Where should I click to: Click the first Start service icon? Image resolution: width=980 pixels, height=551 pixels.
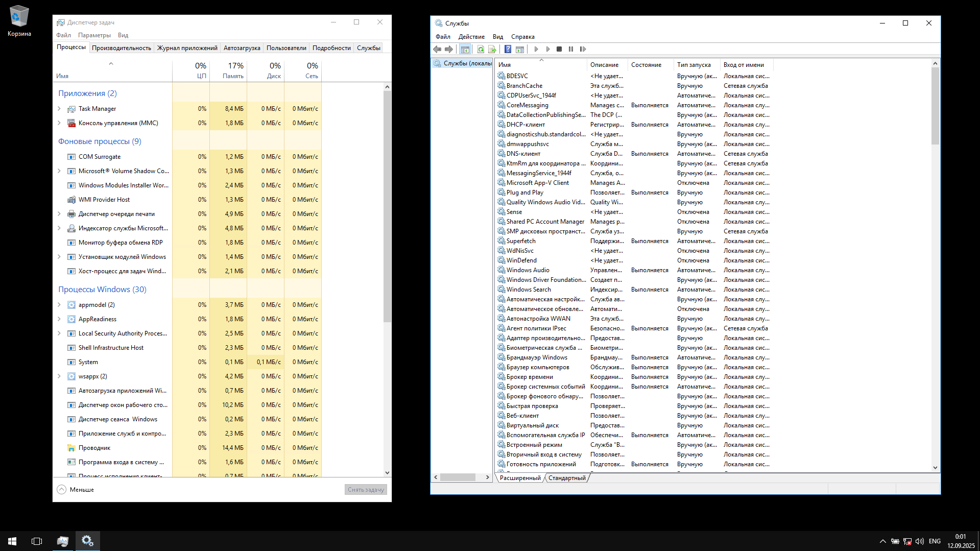tap(536, 49)
